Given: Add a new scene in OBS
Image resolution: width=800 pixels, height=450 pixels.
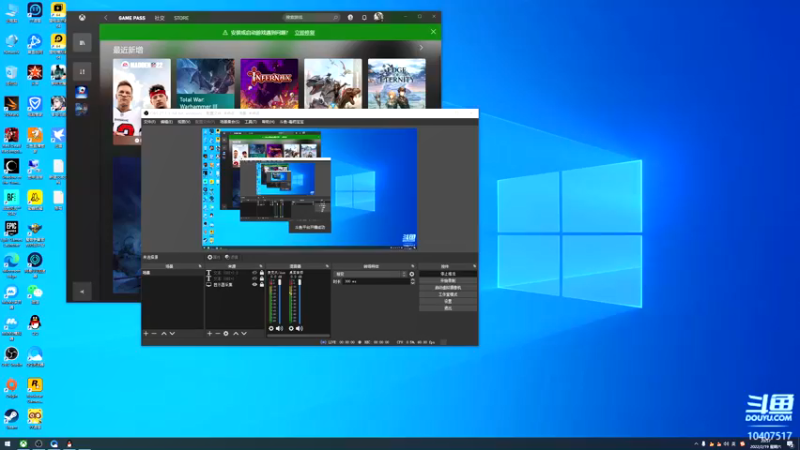Looking at the screenshot, I should click(146, 334).
